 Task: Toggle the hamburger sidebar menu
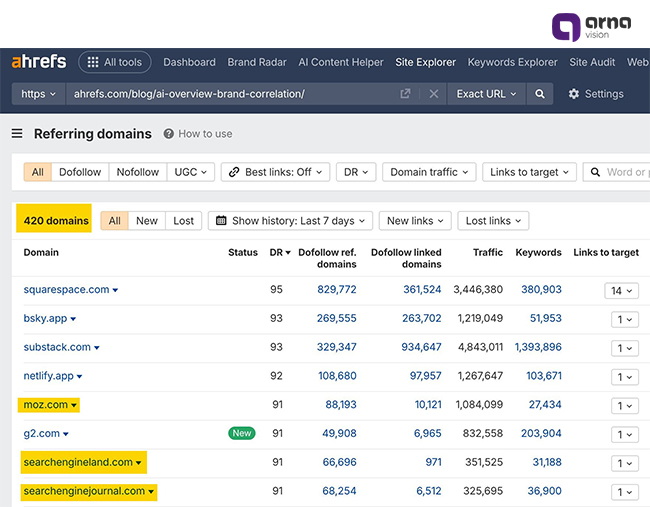click(x=17, y=134)
